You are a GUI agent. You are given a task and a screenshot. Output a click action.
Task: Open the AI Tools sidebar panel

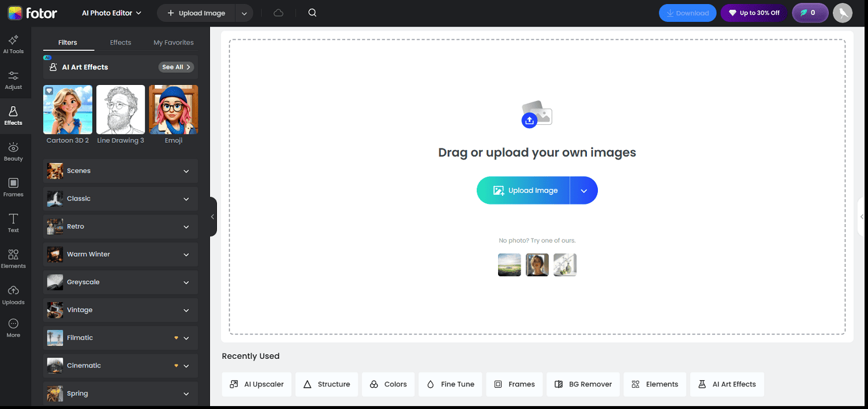point(13,43)
